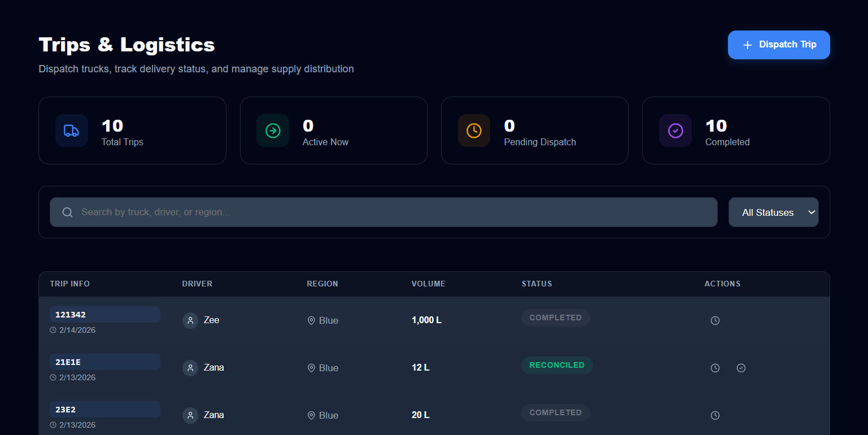Click the magnifier icon in search bar

click(67, 212)
